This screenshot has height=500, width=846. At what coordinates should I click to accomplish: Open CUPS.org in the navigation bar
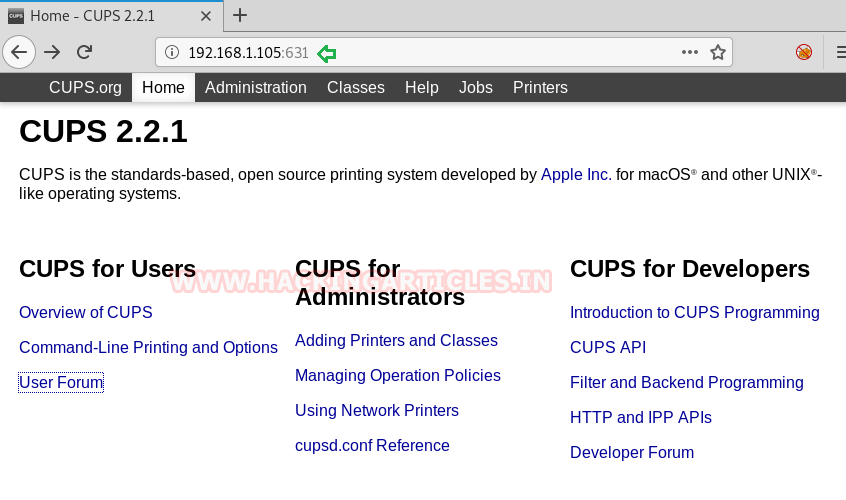tap(85, 87)
